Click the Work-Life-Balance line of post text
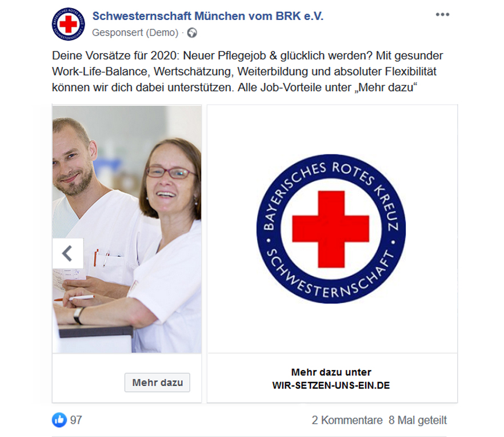 point(244,71)
